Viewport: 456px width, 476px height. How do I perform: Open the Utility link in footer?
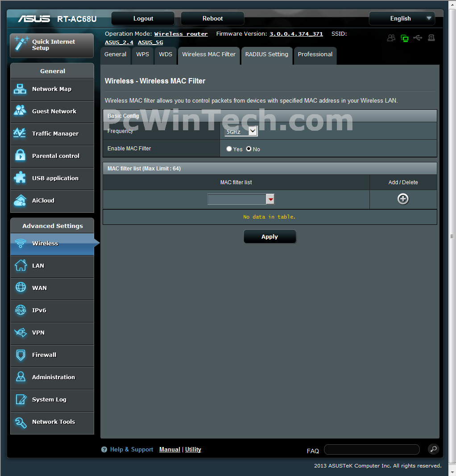pos(193,449)
